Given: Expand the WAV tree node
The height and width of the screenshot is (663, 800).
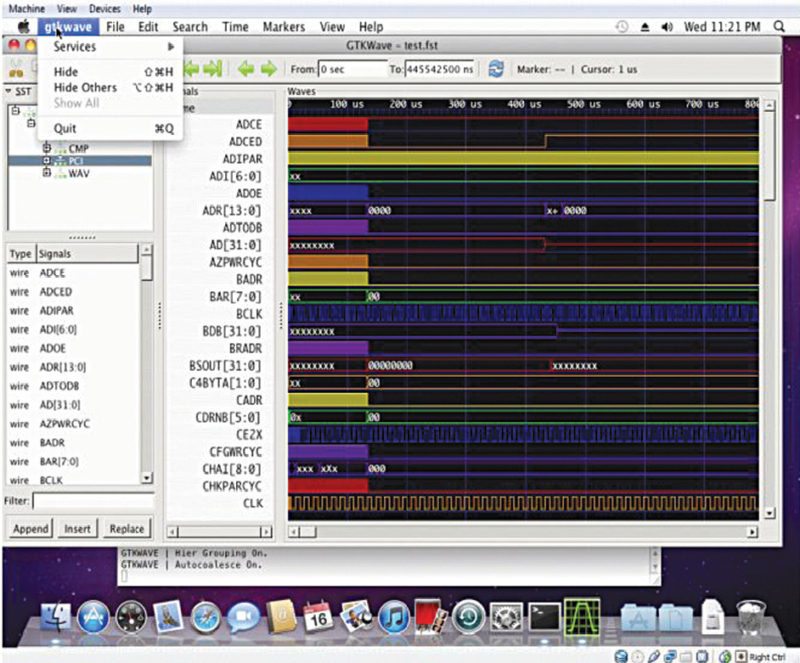Looking at the screenshot, I should click(x=47, y=173).
